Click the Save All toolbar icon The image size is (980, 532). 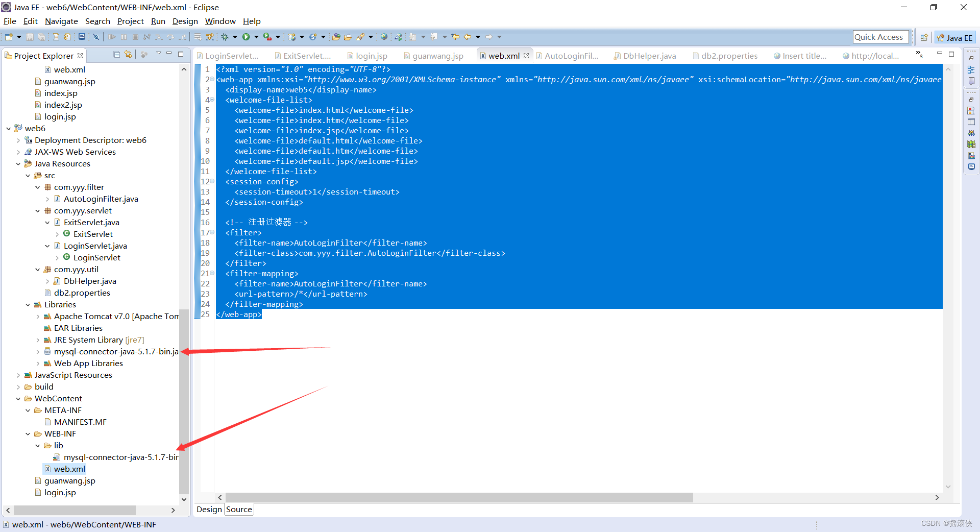[41, 37]
